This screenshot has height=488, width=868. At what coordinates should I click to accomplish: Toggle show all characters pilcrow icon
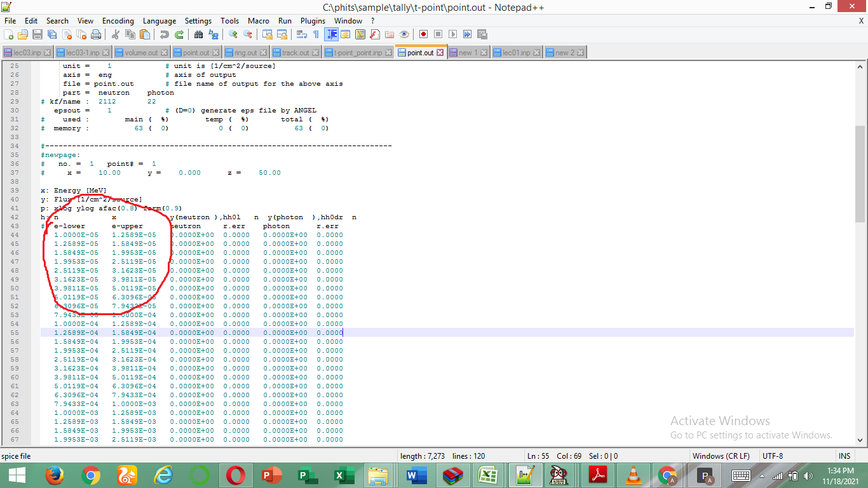point(316,34)
